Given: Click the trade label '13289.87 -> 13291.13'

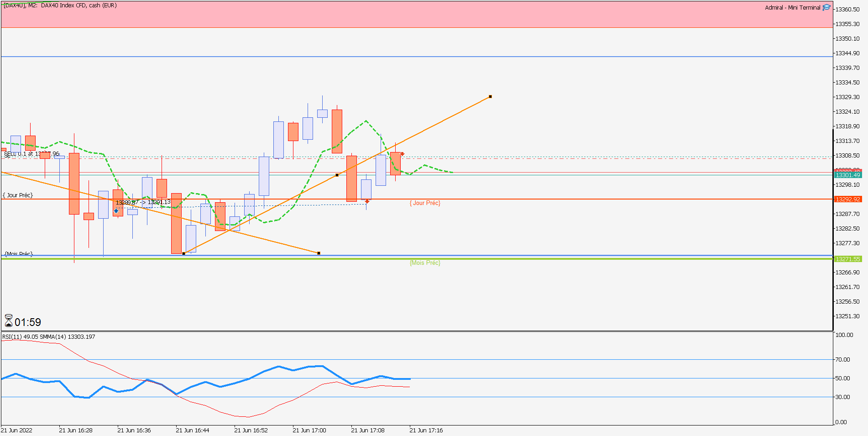Looking at the screenshot, I should pyautogui.click(x=143, y=202).
